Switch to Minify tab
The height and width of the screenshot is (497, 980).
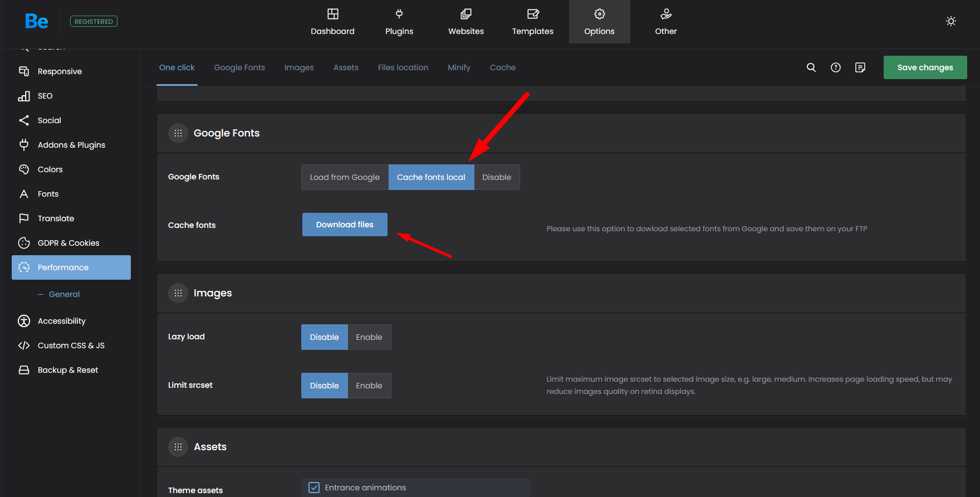(x=459, y=67)
